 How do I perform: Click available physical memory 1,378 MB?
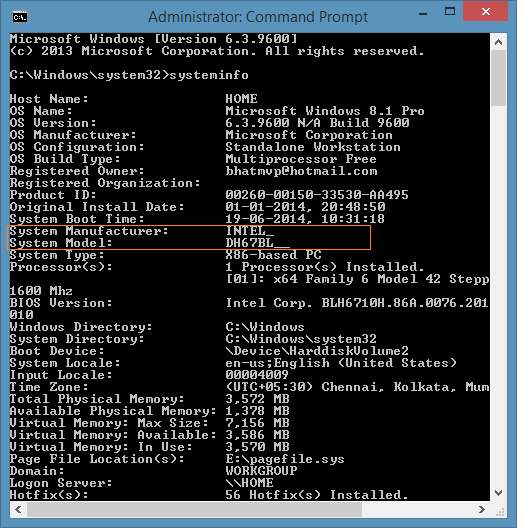click(257, 411)
